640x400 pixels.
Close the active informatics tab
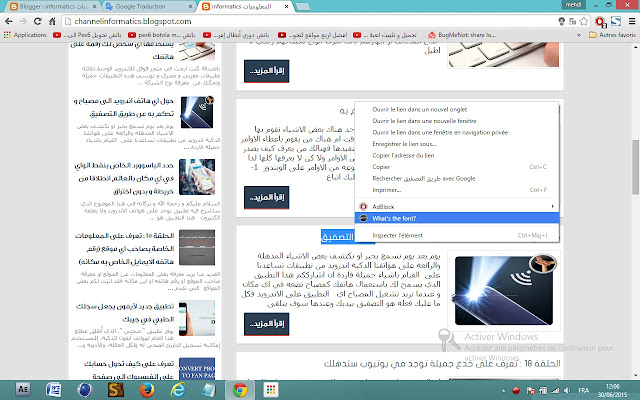pyautogui.click(x=287, y=7)
